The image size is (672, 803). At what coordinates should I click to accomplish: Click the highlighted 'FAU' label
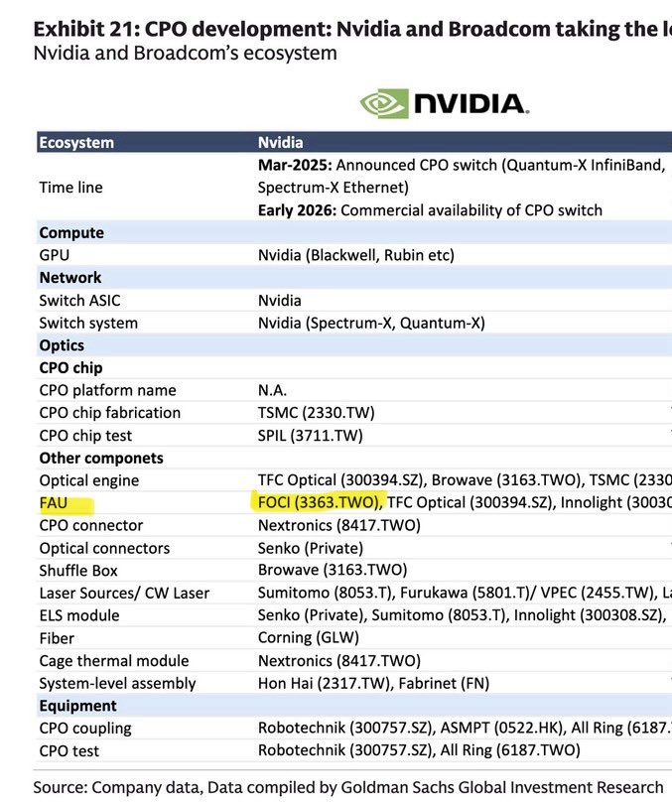(54, 503)
